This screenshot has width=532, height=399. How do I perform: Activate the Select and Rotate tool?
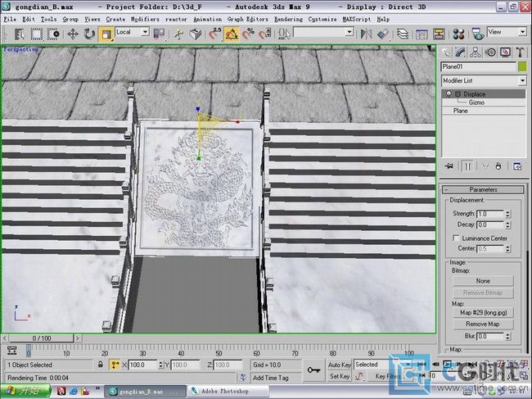click(x=89, y=34)
